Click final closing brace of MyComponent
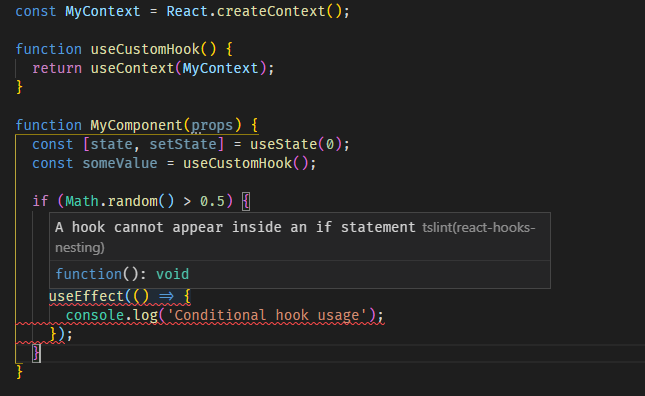The height and width of the screenshot is (396, 645). click(x=19, y=372)
